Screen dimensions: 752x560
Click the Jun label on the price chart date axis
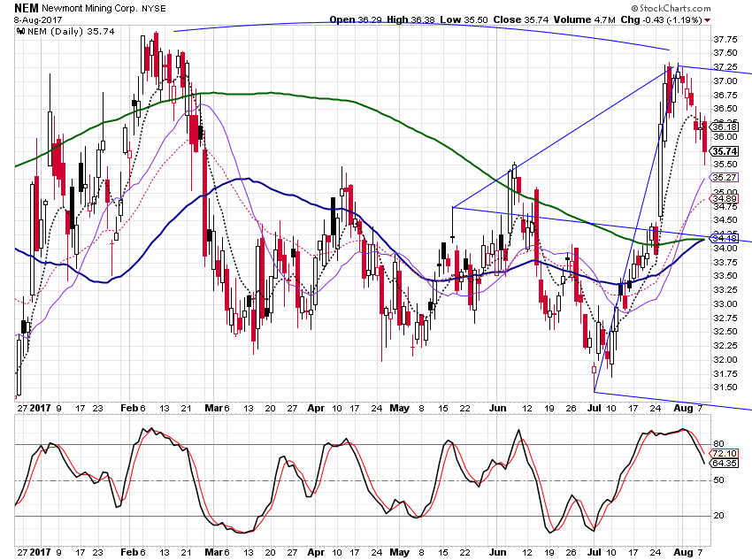point(498,408)
